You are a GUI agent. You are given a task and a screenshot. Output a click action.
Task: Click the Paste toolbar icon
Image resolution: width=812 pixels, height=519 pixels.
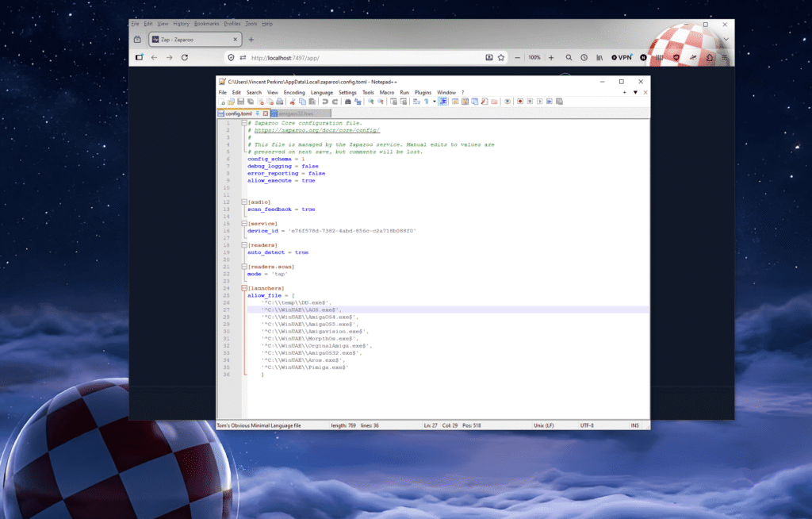tap(312, 102)
